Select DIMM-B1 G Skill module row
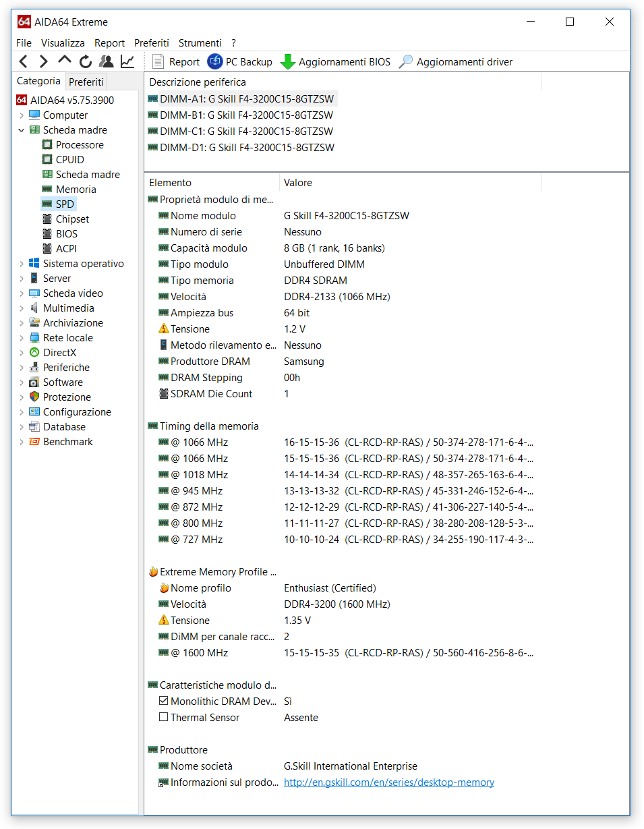Image resolution: width=644 pixels, height=829 pixels. pyautogui.click(x=241, y=115)
